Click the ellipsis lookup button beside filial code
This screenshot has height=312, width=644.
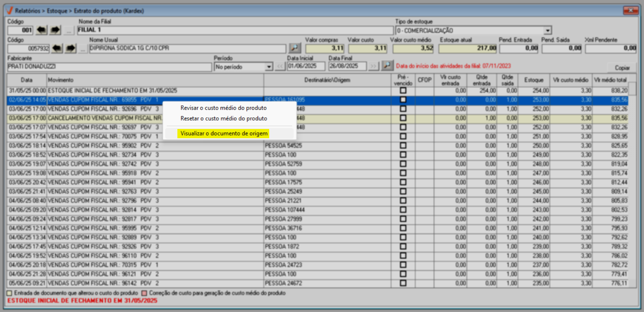69,30
